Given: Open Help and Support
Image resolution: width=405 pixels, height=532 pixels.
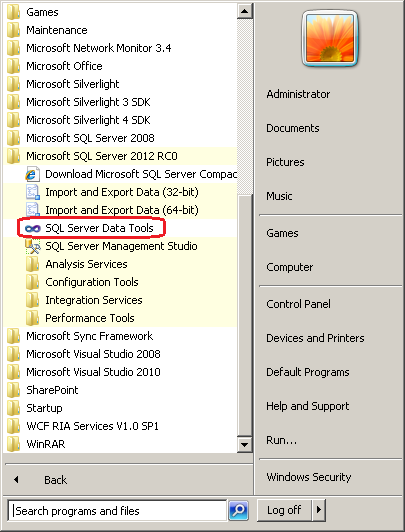Looking at the screenshot, I should [308, 406].
